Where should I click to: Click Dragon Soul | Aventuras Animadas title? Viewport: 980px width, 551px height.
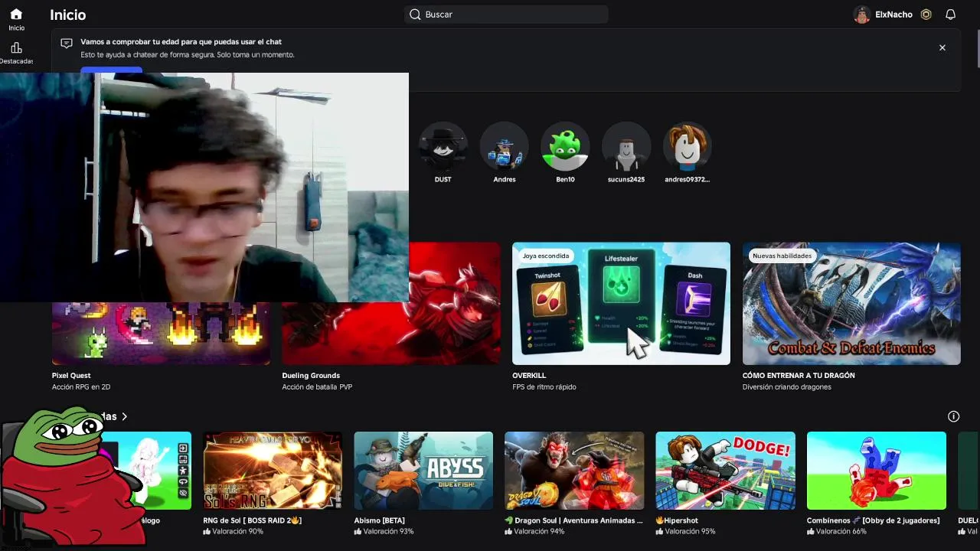pos(573,520)
